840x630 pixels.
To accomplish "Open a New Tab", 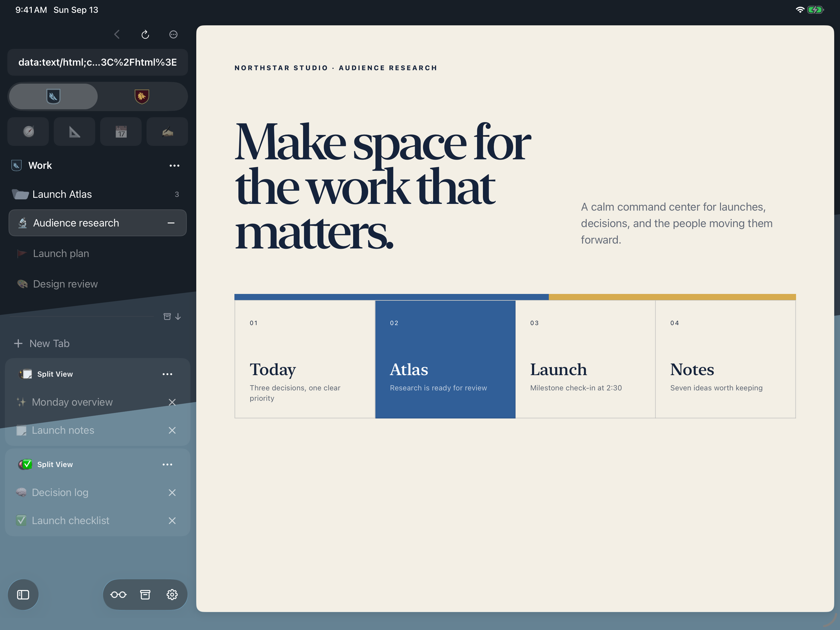I will tap(98, 344).
